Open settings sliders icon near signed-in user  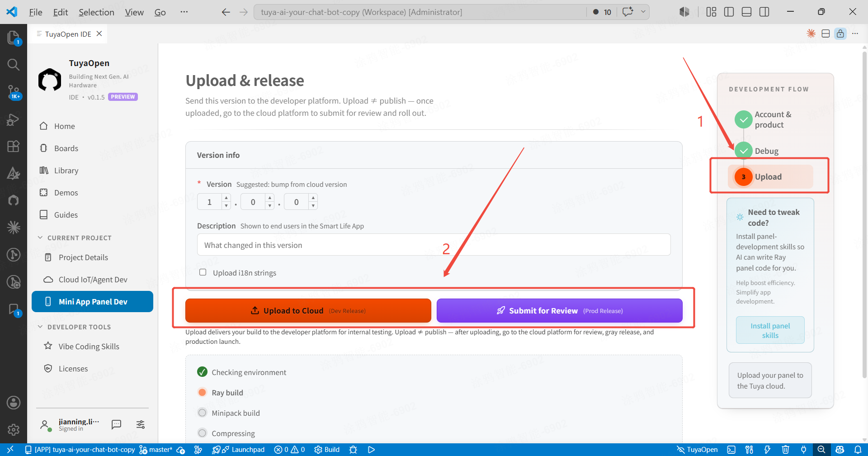(x=141, y=424)
